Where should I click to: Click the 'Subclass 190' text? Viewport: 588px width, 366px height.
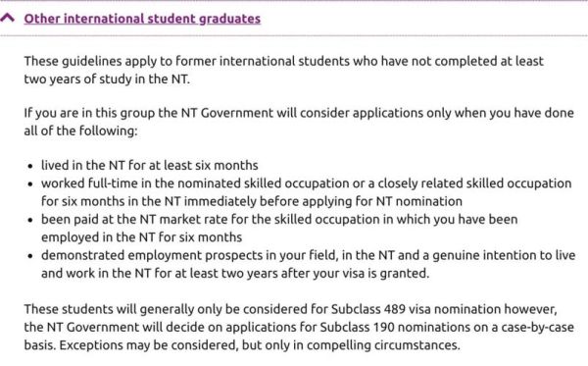357,327
